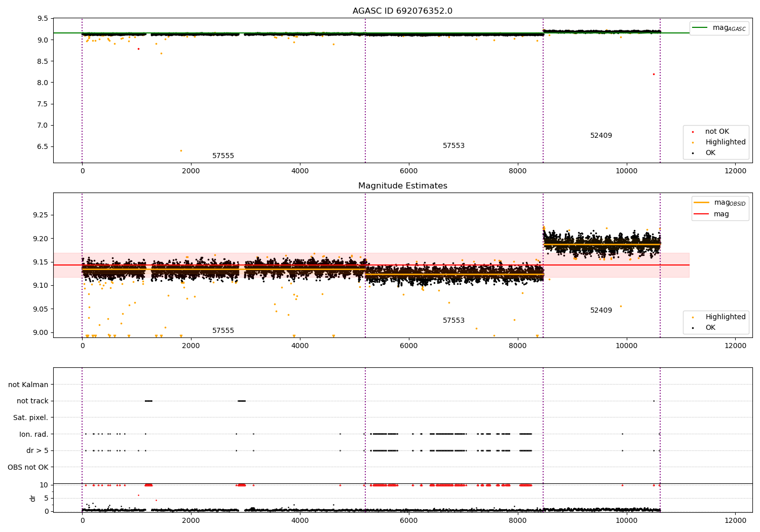Click obsid label 57553 in top plot
This screenshot has width=760, height=532.
click(x=453, y=146)
